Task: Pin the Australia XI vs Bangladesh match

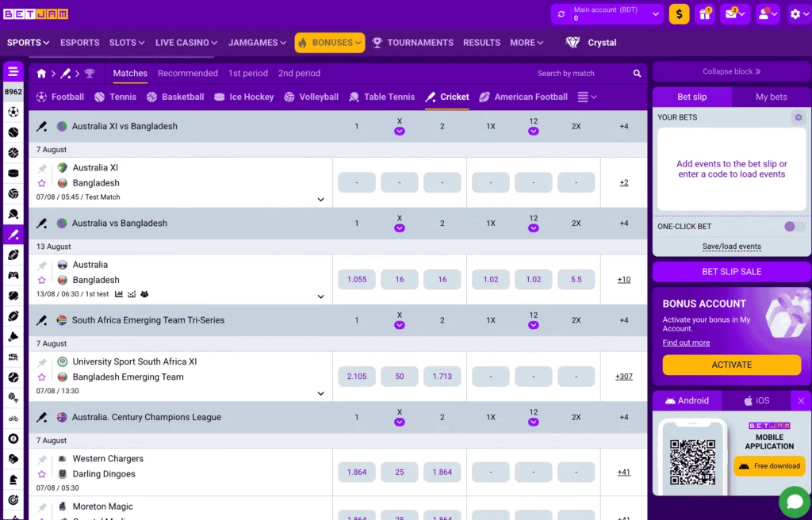Action: tap(42, 168)
